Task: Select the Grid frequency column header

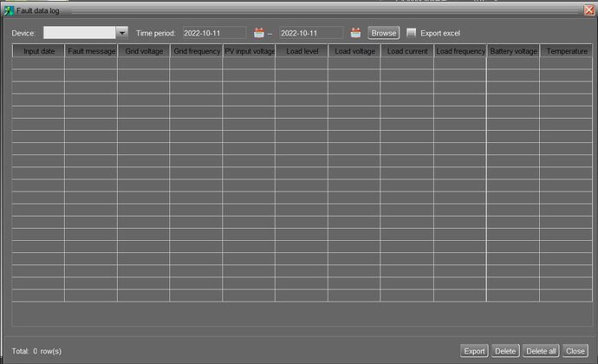Action: point(197,51)
